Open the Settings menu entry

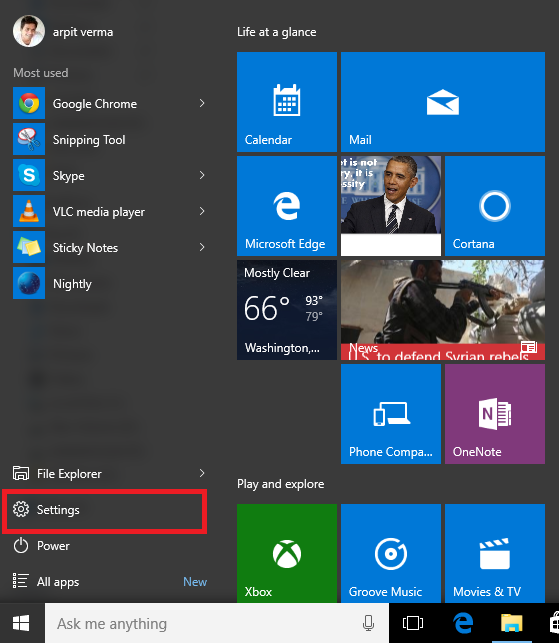(105, 509)
